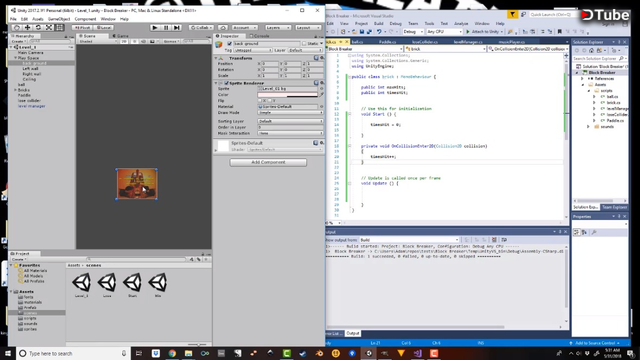The height and width of the screenshot is (360, 640).
Task: Open the GameObject menu
Action: [59, 19]
